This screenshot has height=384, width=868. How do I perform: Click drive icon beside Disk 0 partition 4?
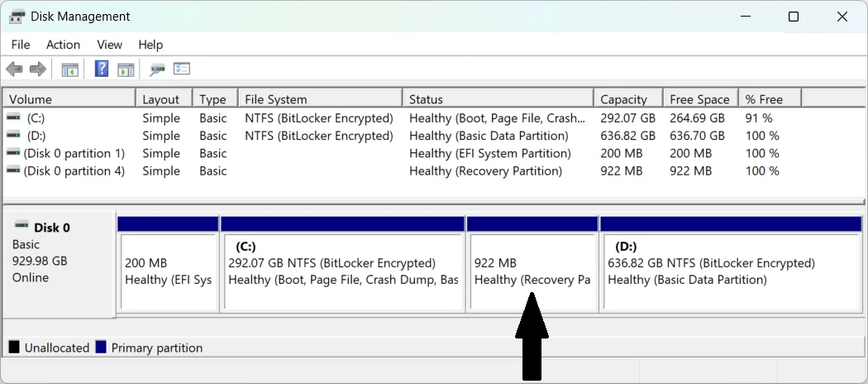pos(13,170)
